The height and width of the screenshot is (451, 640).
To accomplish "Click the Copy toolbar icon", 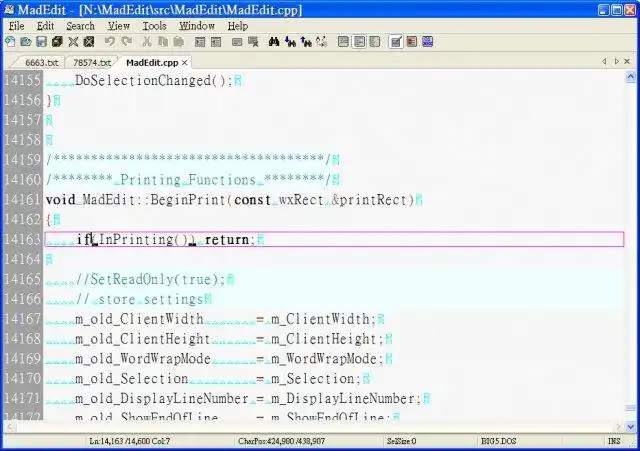I will [163, 42].
